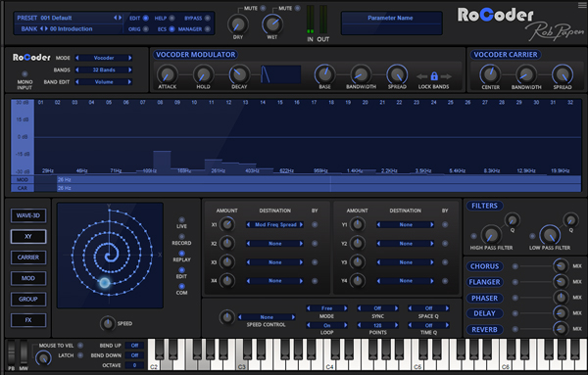Click the Lock Bands padlock icon
Viewport: 588px width, 375px height.
coord(434,76)
